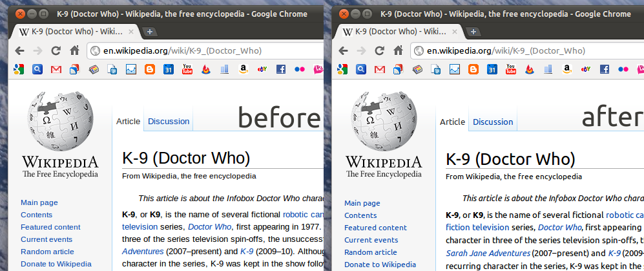Open Main page link in left window

pos(39,202)
